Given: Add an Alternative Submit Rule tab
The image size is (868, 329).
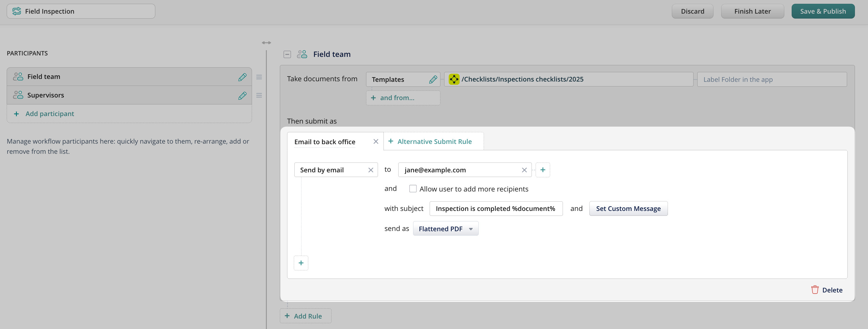Looking at the screenshot, I should point(430,141).
